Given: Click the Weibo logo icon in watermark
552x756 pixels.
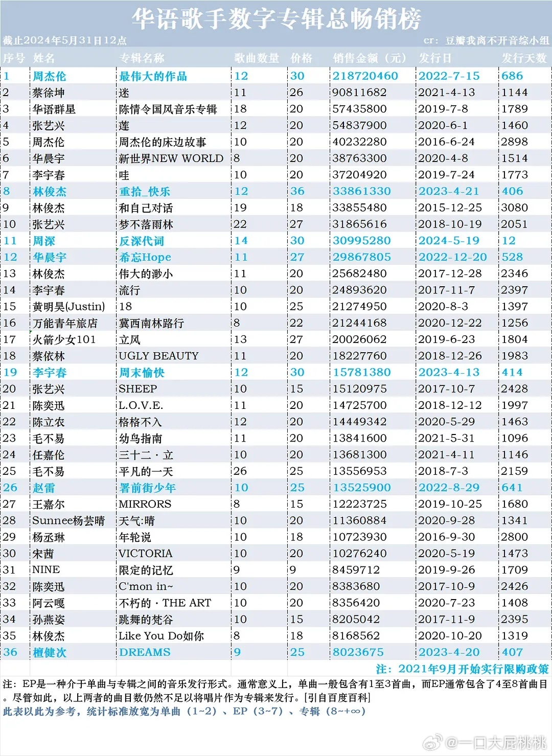Looking at the screenshot, I should pos(432,743).
